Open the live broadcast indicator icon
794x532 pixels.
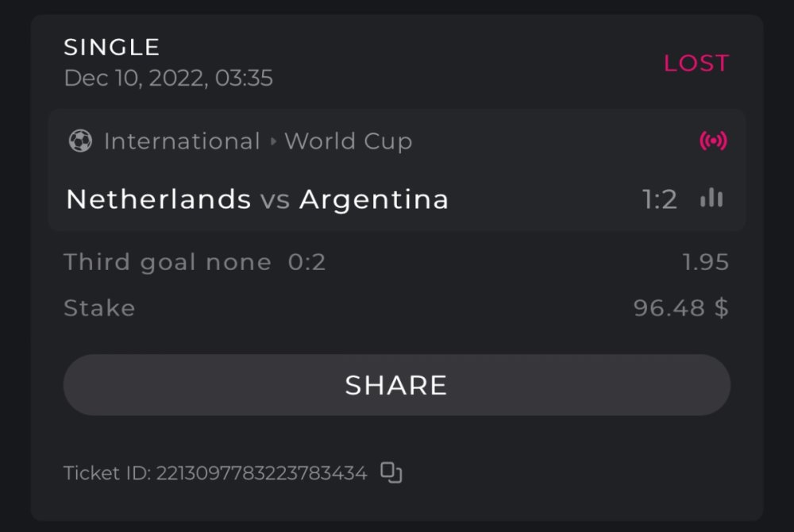[713, 141]
